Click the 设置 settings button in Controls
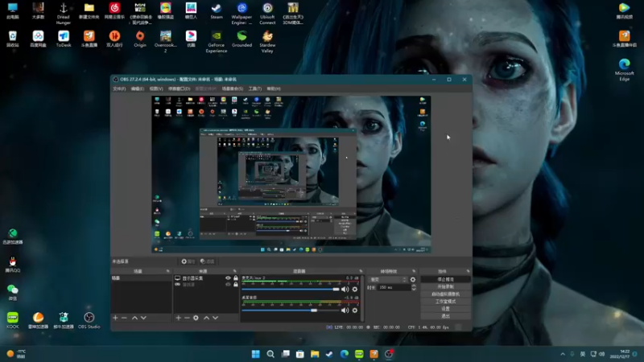 (446, 309)
